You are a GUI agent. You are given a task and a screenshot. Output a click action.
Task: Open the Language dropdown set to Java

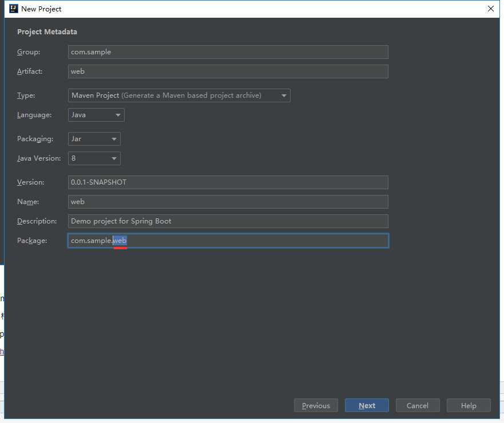tap(96, 115)
